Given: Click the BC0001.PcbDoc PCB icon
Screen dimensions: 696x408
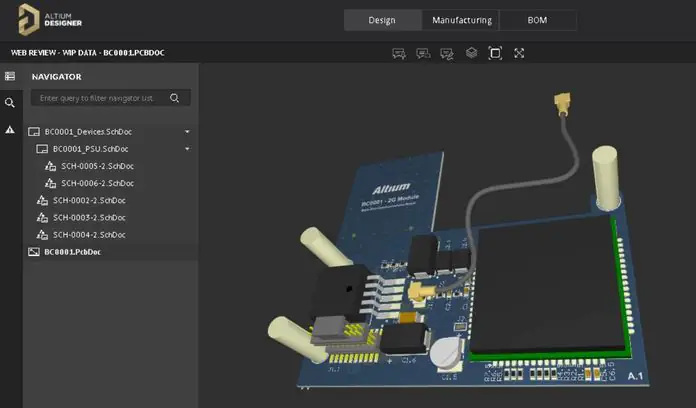Looking at the screenshot, I should coord(34,252).
